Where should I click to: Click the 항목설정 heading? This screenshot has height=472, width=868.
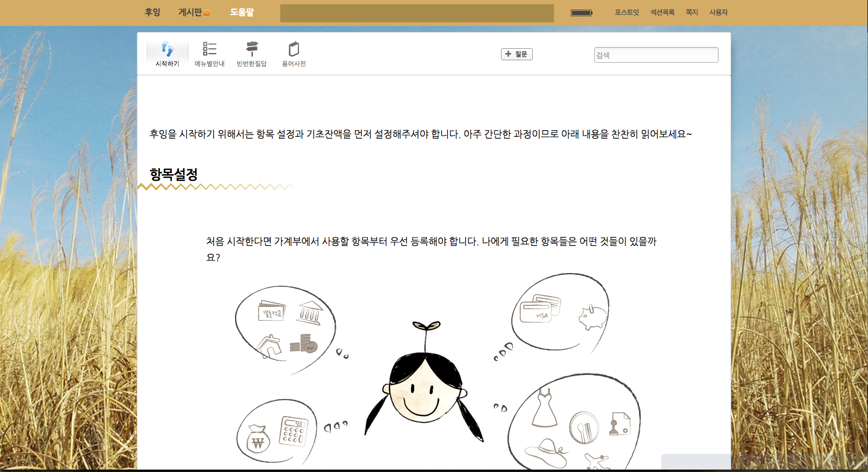pyautogui.click(x=174, y=175)
